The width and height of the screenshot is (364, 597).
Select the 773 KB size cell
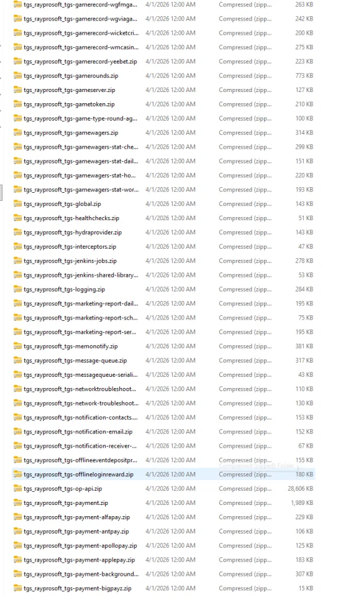point(304,75)
